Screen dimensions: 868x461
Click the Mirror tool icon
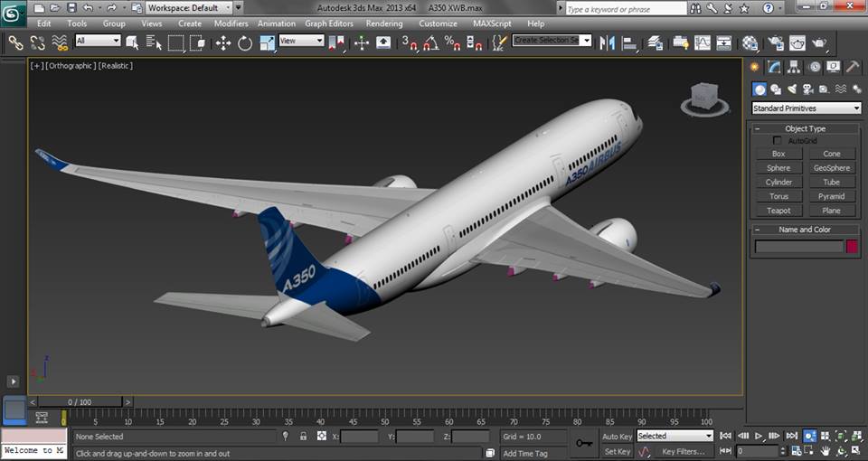point(608,42)
